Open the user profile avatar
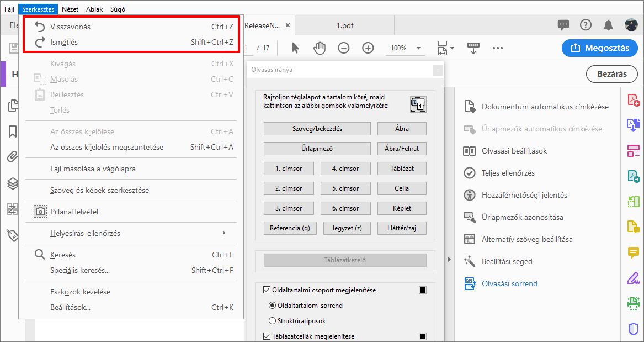644x342 pixels. (x=630, y=25)
